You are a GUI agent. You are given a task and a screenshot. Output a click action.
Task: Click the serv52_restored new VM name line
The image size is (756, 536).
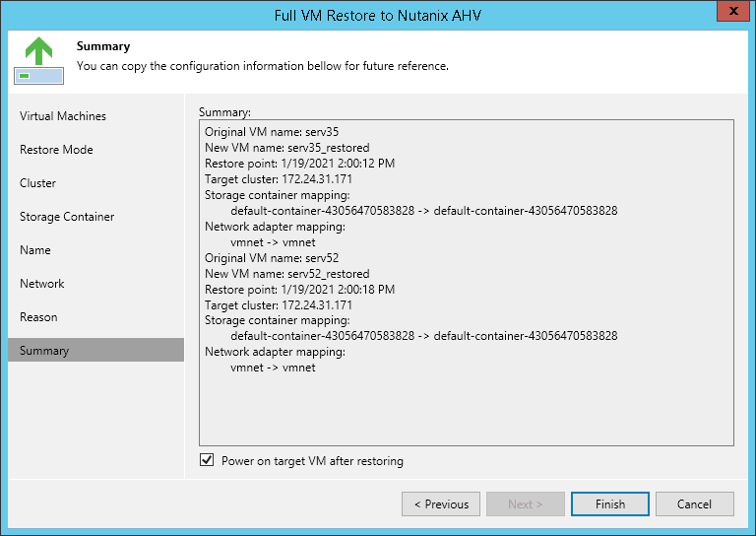click(x=286, y=274)
